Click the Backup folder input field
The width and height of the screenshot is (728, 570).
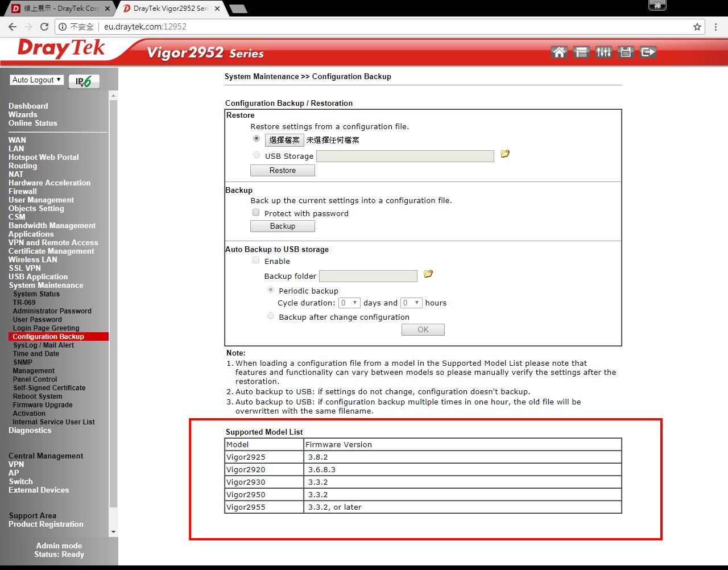pos(368,276)
